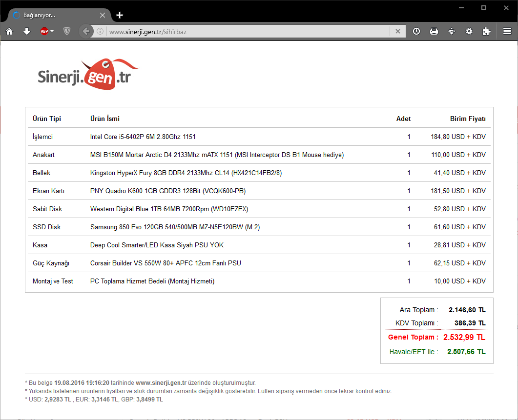This screenshot has height=420, width=518.
Task: Click the Genel Toplam 2.532,99 TL amount
Action: click(x=464, y=337)
